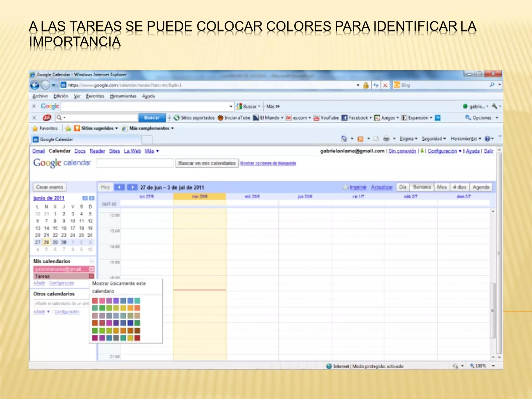Click the Favoritos star icon
The image size is (532, 399).
click(x=35, y=128)
